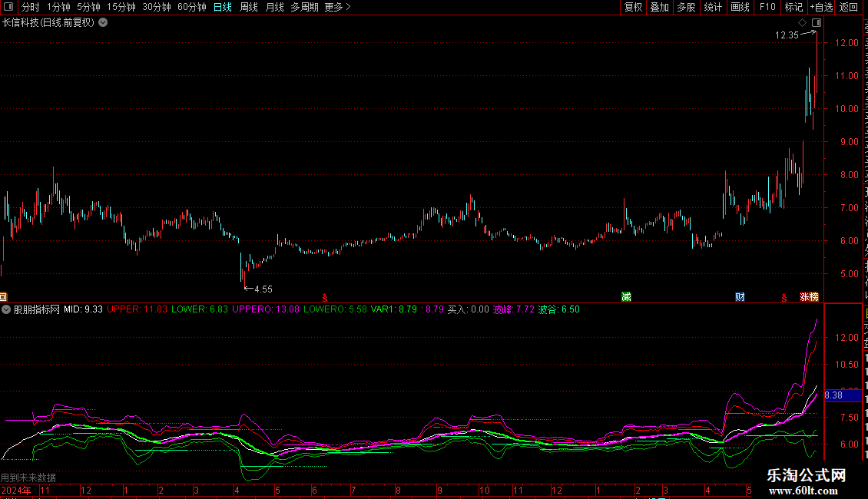Open dropdown beside 长信科技 chart title
This screenshot has width=868, height=499.
click(103, 23)
